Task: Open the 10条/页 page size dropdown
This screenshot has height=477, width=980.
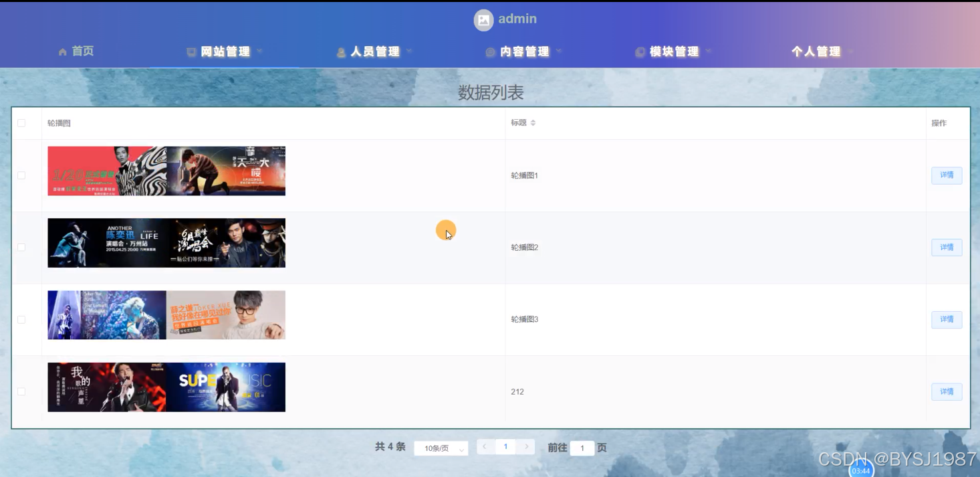Action: [441, 448]
